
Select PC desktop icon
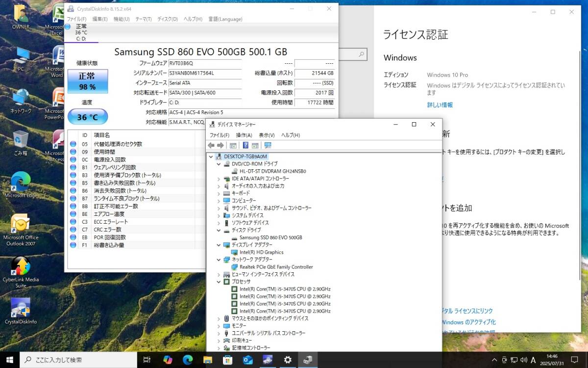point(21,59)
